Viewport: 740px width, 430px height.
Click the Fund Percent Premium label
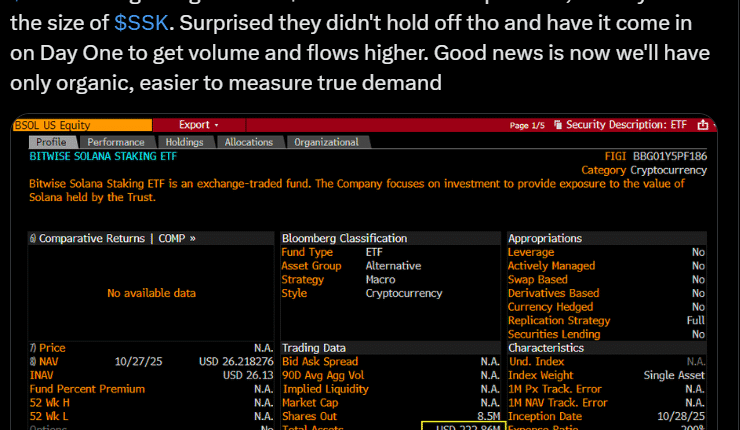(87, 388)
